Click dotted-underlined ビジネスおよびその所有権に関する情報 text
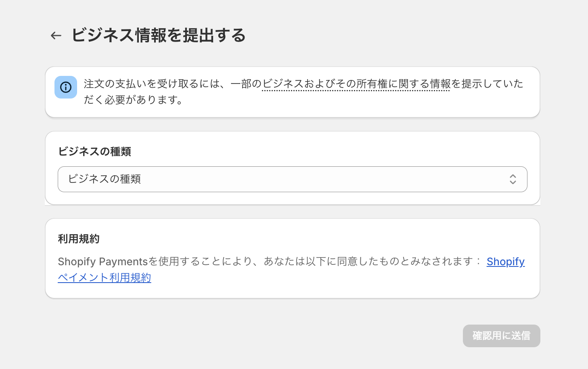588x369 pixels. click(356, 84)
